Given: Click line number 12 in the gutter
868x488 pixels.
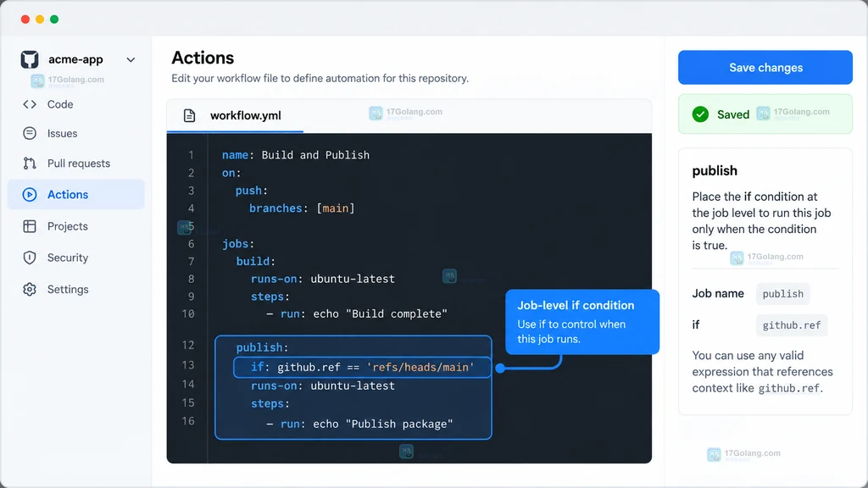Looking at the screenshot, I should point(188,346).
